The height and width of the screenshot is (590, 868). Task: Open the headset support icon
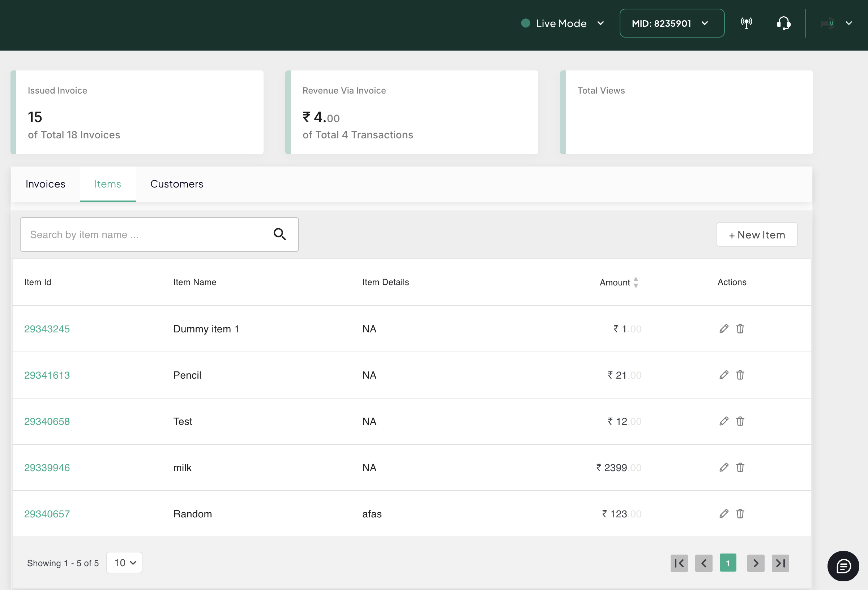783,23
